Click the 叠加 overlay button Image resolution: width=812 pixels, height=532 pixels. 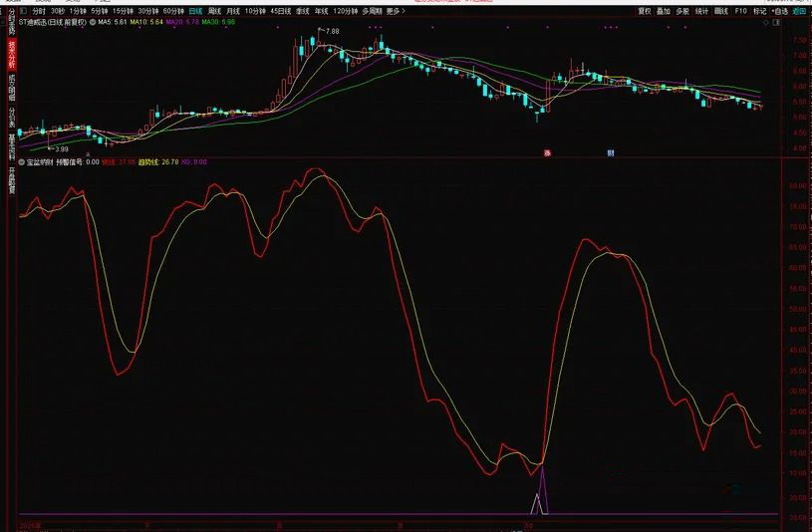(664, 11)
